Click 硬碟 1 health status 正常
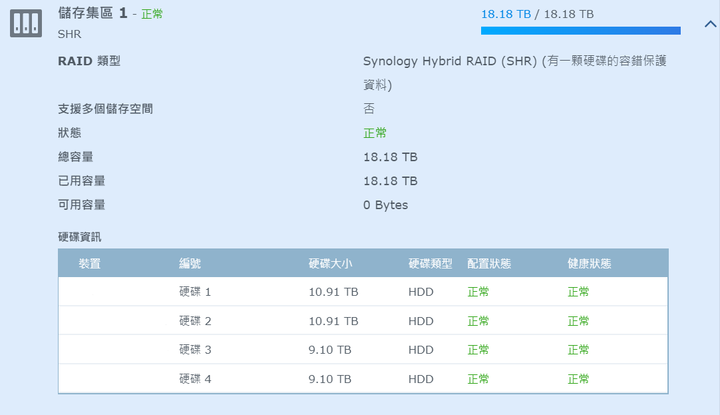This screenshot has width=720, height=415. point(578,292)
